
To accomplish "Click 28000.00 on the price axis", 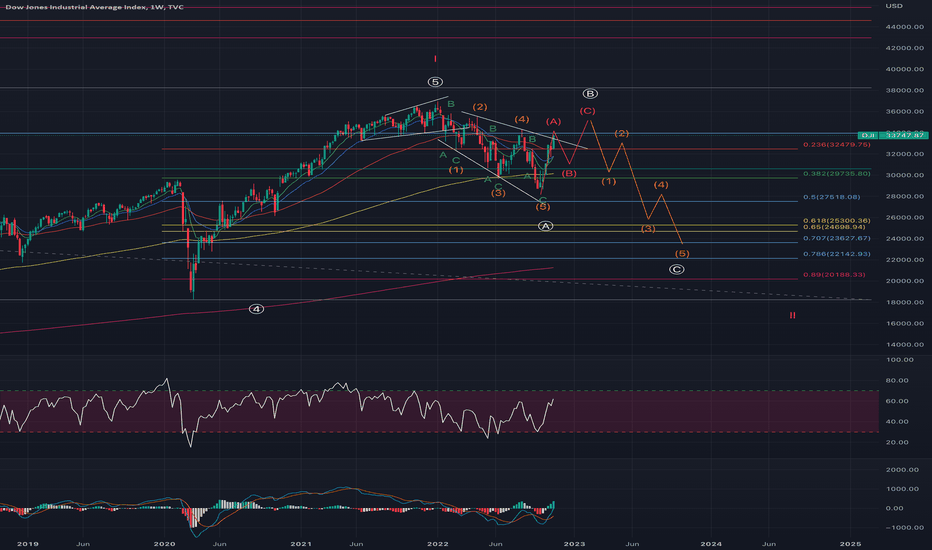I will pyautogui.click(x=904, y=196).
